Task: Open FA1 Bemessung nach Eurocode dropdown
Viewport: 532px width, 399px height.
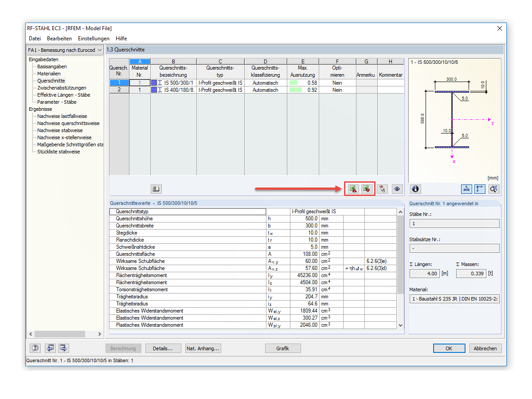Action: click(65, 50)
